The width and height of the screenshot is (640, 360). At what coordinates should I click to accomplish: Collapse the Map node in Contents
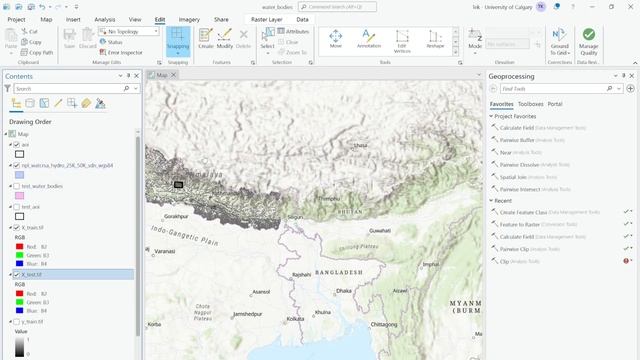(x=6, y=134)
